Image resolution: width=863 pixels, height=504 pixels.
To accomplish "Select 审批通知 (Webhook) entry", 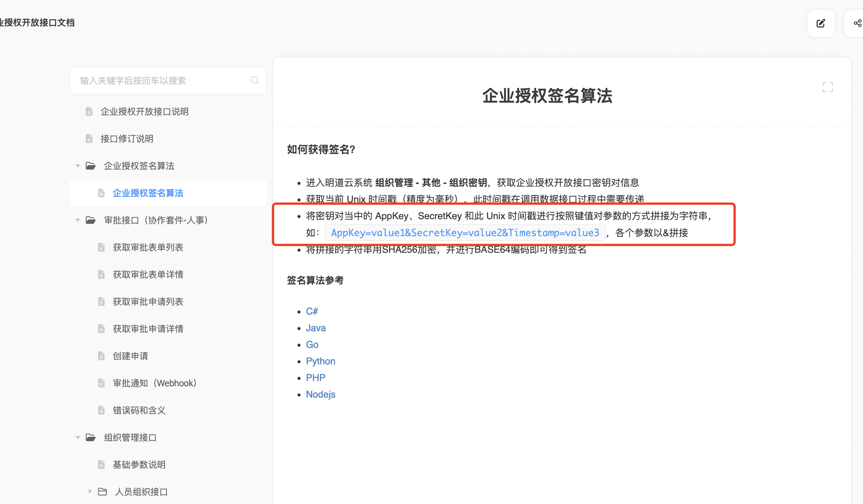I will click(154, 383).
